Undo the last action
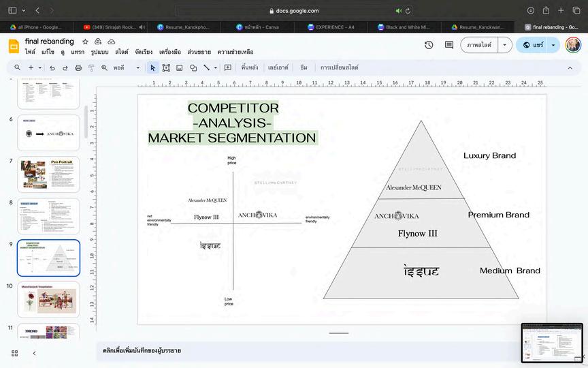588x368 pixels. (x=52, y=68)
